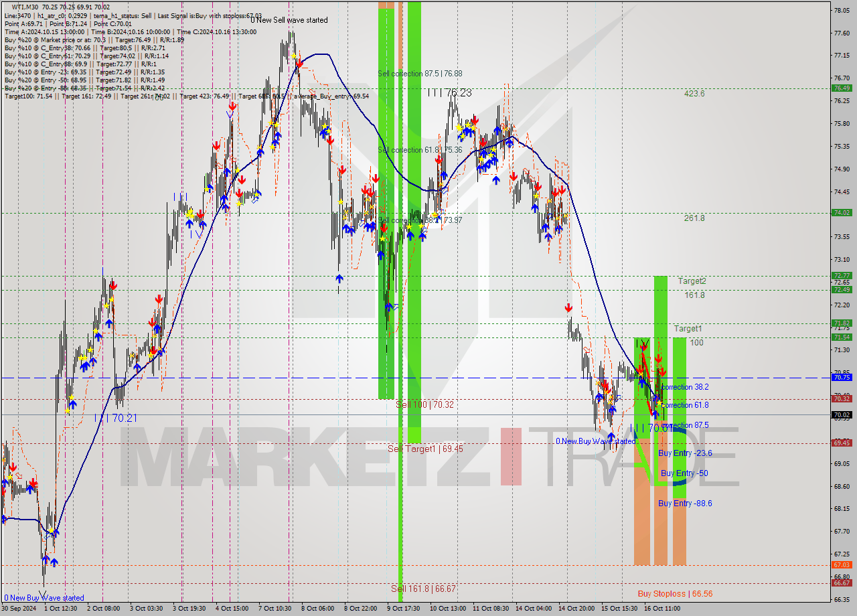Click the 69.05 price axis value
This screenshot has height=616, width=857.
pyautogui.click(x=842, y=463)
